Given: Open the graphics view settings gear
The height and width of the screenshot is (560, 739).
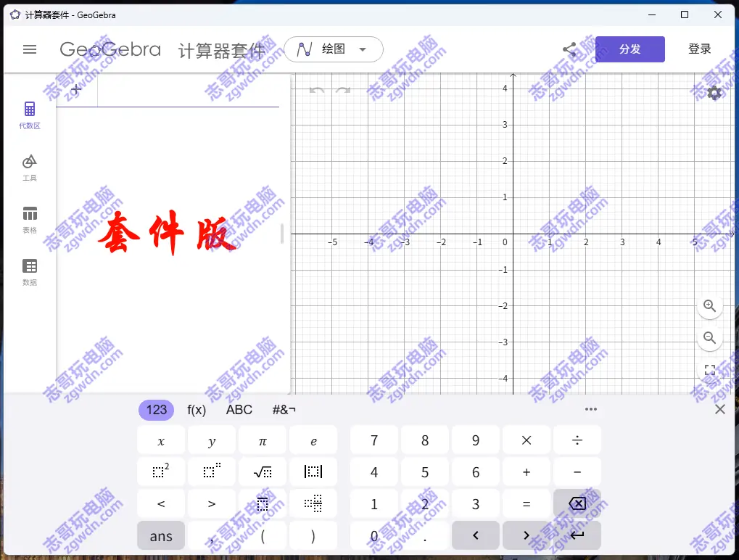Looking at the screenshot, I should 714,93.
